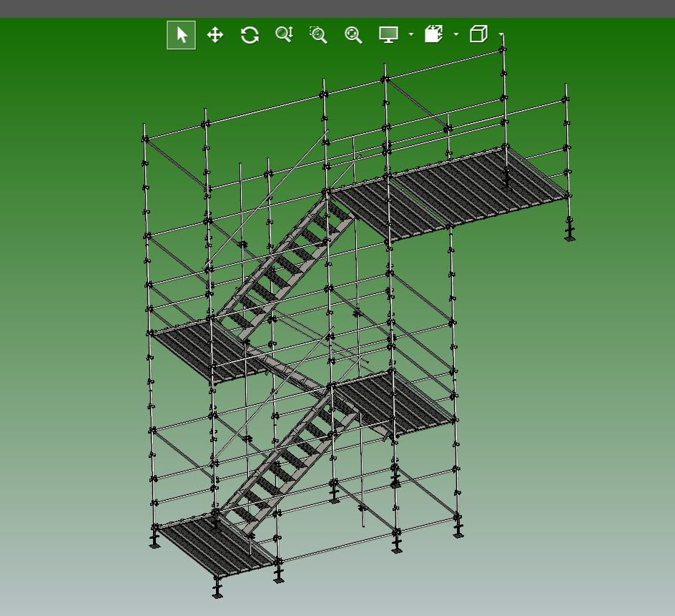The width and height of the screenshot is (675, 616).
Task: Click the Zoom to fit tool
Action: click(x=353, y=35)
